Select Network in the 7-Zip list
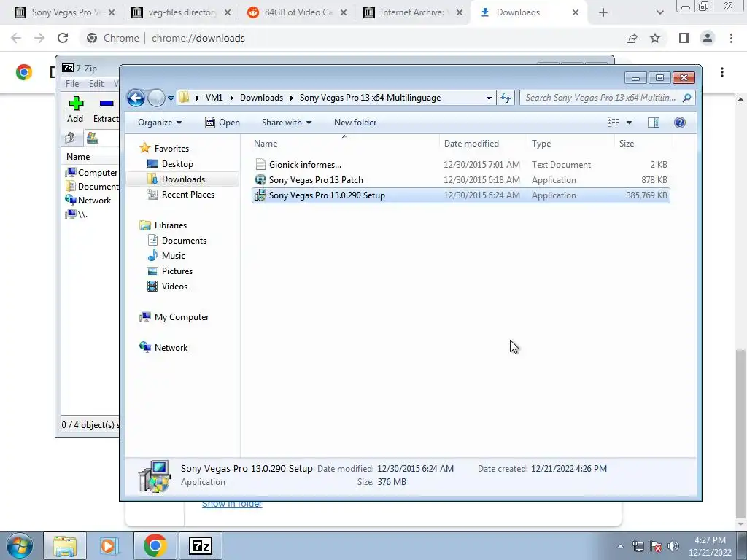 click(88, 201)
